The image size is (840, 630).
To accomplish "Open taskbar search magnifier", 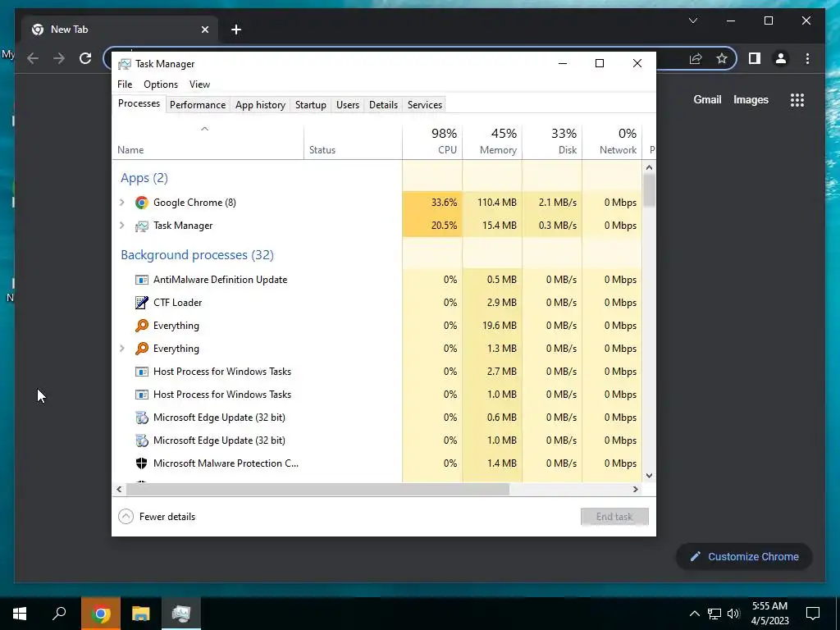I will [x=59, y=614].
